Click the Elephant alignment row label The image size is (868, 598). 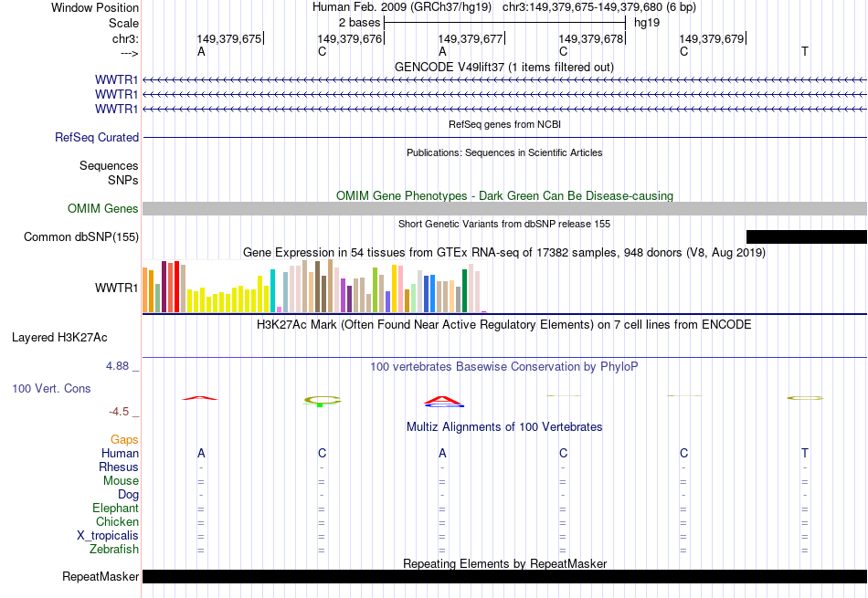(115, 508)
